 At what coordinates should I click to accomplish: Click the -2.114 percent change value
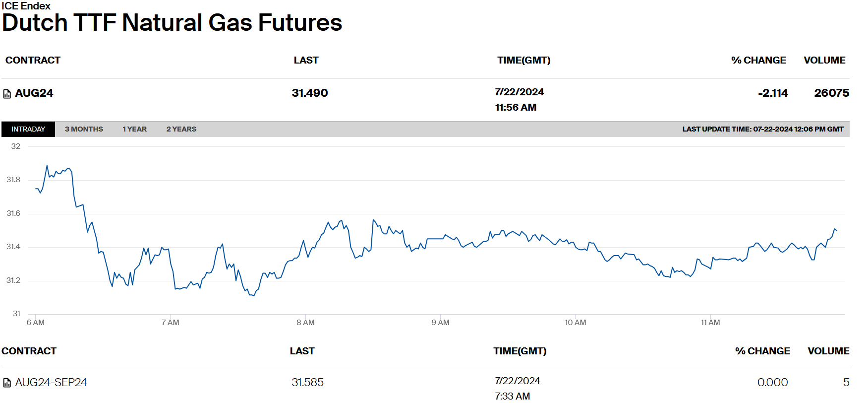point(773,93)
